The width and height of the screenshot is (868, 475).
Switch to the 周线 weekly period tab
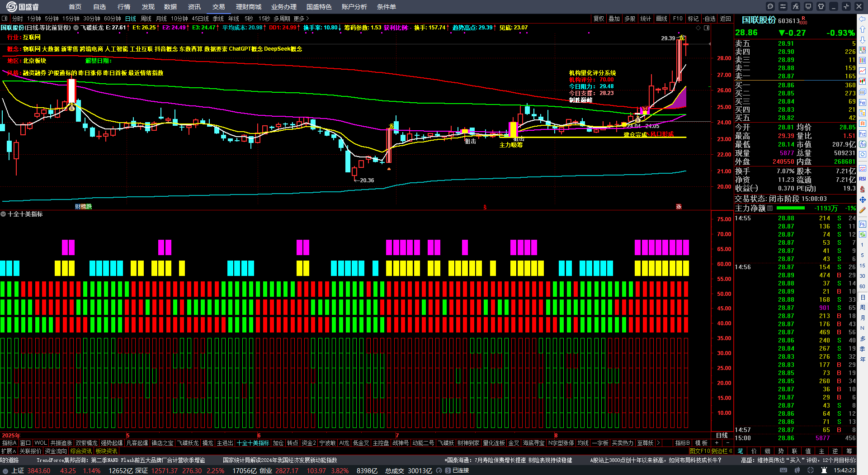click(146, 19)
